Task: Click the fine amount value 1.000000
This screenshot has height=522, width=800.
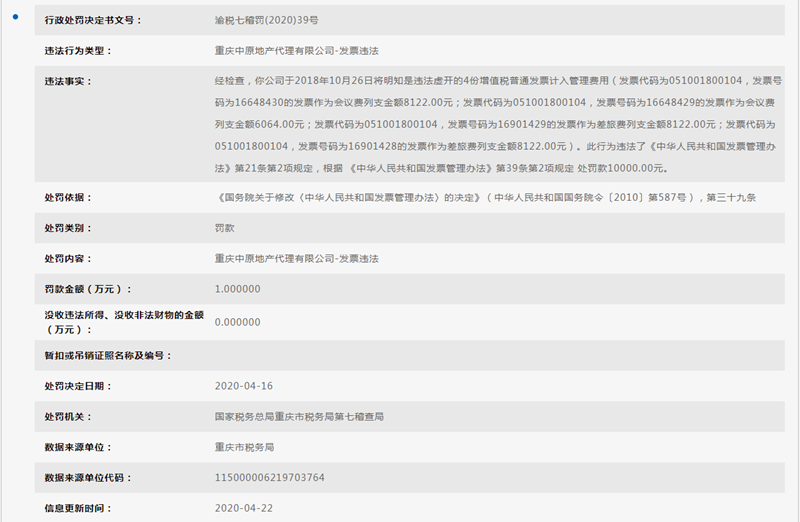Action: [x=238, y=289]
